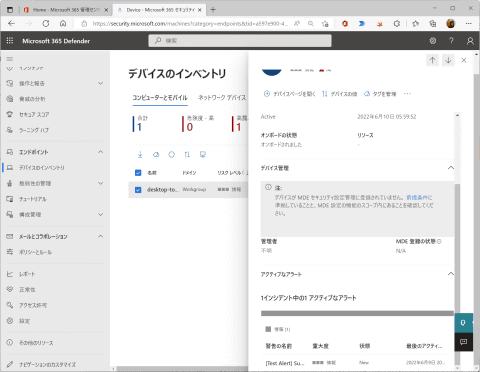Open more actions ellipsis in device panel
480x372 pixels.
point(407,94)
